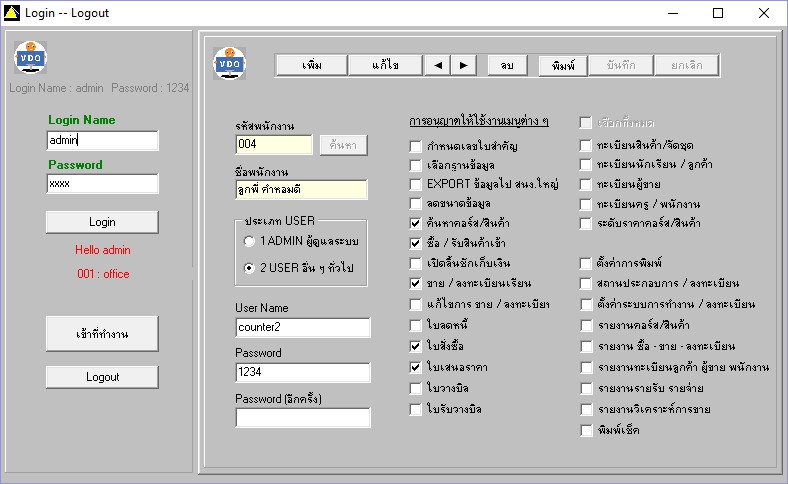Toggle ใบรับวางบิล checkbox
This screenshot has width=788, height=484.
[x=415, y=410]
